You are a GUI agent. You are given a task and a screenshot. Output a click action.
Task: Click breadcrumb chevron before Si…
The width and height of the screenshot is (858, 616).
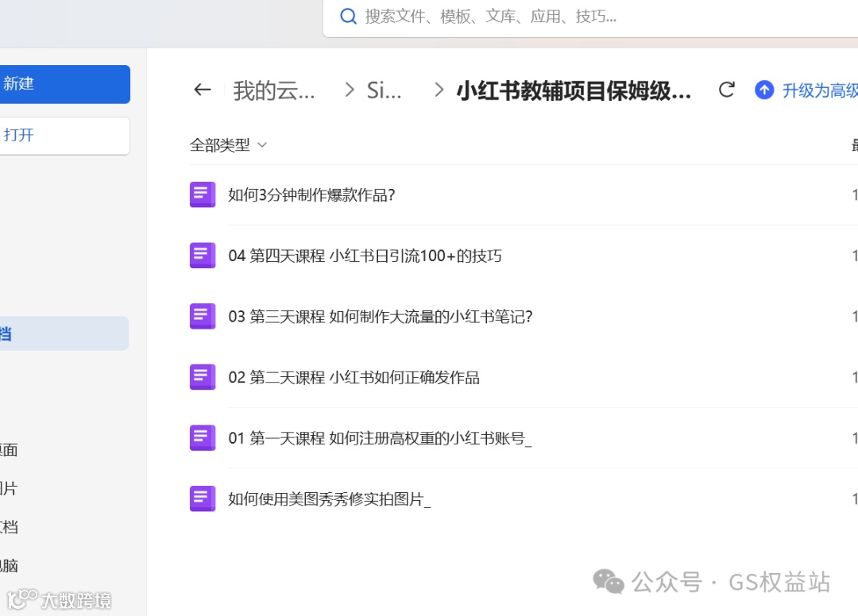click(350, 90)
